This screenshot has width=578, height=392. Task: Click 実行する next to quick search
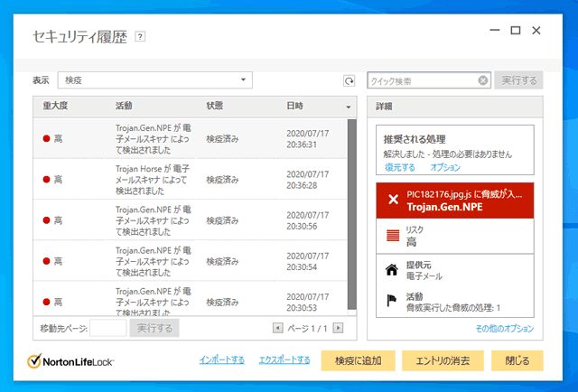[518, 80]
